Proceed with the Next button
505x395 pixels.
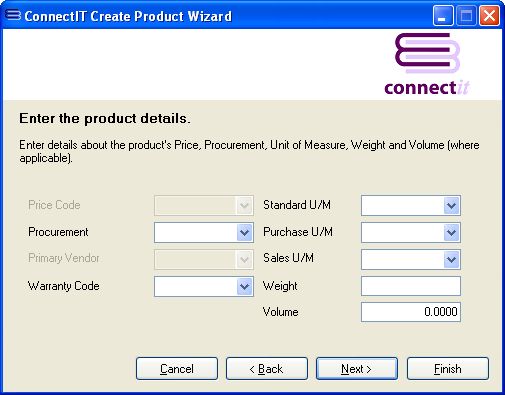(x=357, y=369)
